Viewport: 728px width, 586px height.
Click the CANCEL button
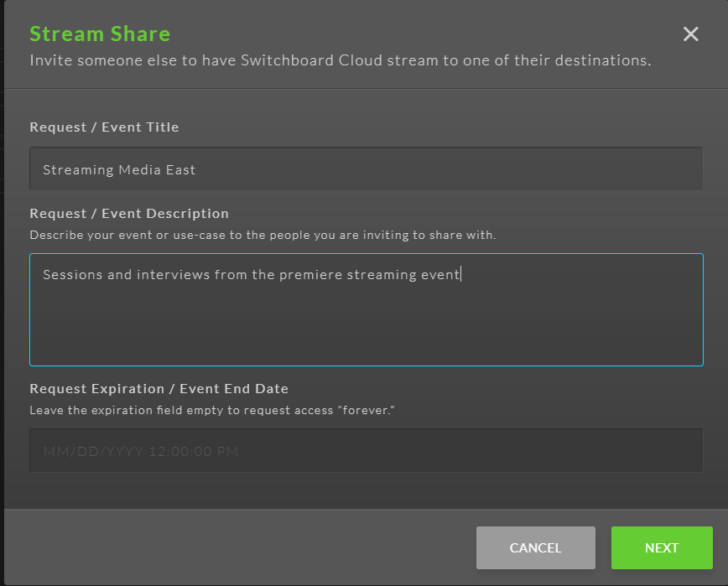(535, 547)
